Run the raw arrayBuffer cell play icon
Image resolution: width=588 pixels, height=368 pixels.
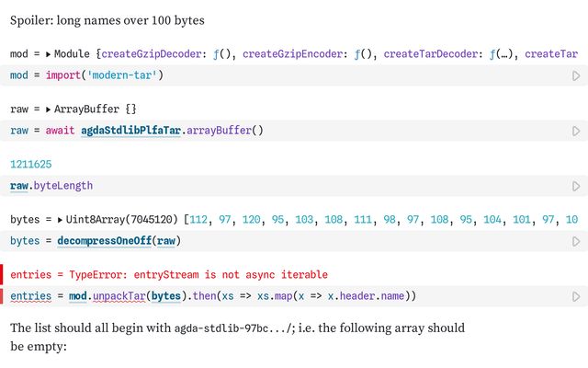[576, 131]
